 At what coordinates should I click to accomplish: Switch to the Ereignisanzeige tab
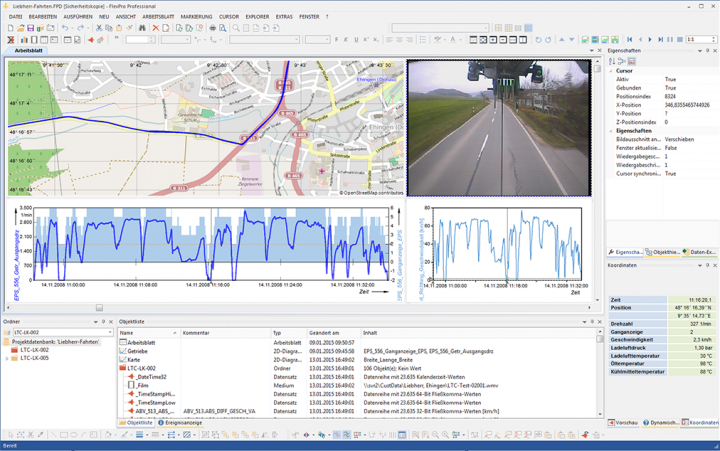tap(180, 423)
